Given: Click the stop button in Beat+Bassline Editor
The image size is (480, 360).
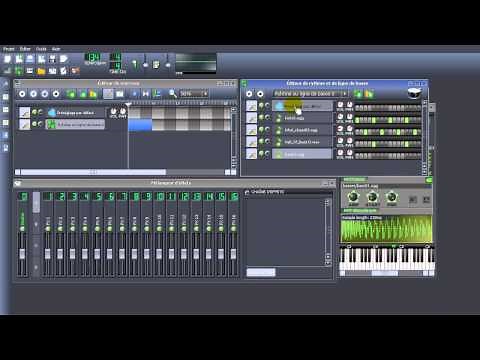Looking at the screenshot, I should point(260,94).
